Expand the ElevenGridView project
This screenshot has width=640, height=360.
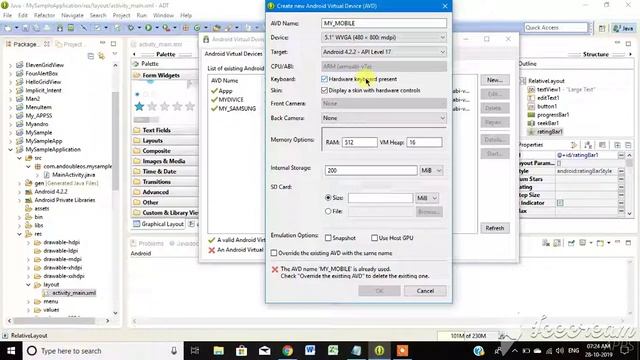[x=11, y=65]
